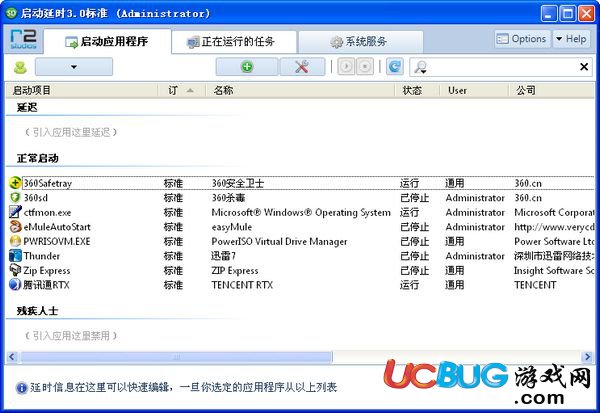Click the 正常启动 group header

pos(38,158)
